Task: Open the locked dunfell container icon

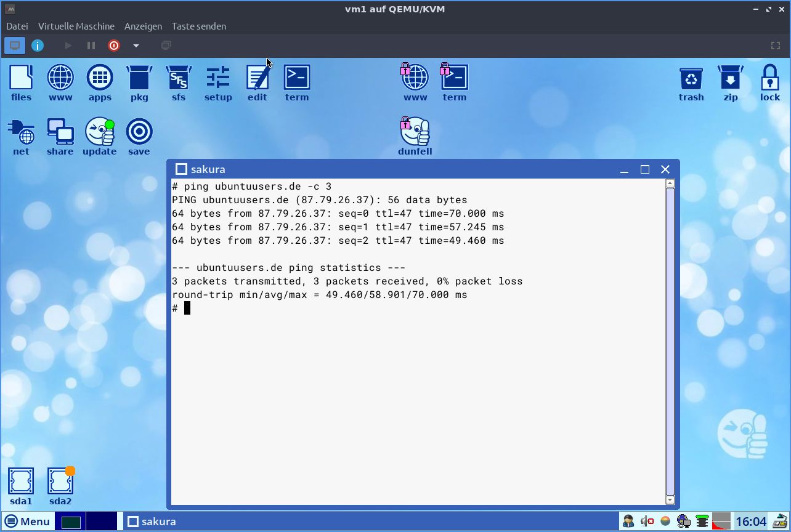Action: (415, 136)
